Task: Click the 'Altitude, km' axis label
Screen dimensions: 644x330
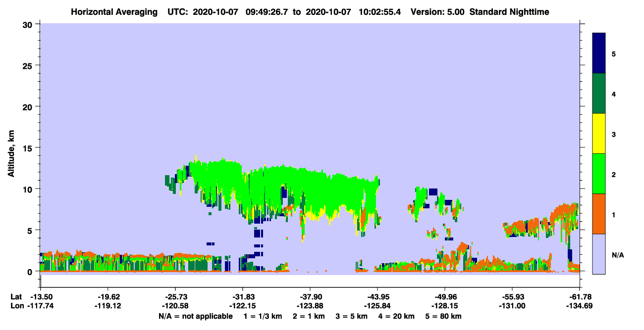Action: click(x=11, y=154)
